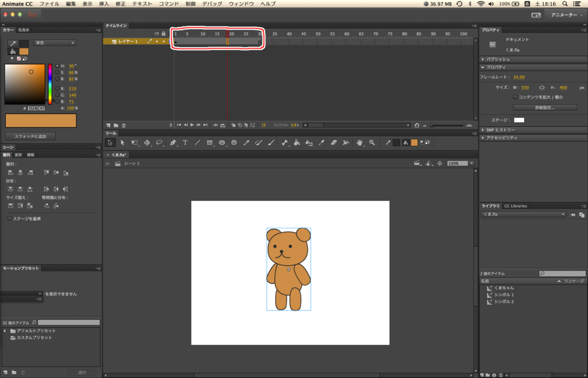This screenshot has width=588, height=378.
Task: Select the Eraser tool
Action: [334, 142]
